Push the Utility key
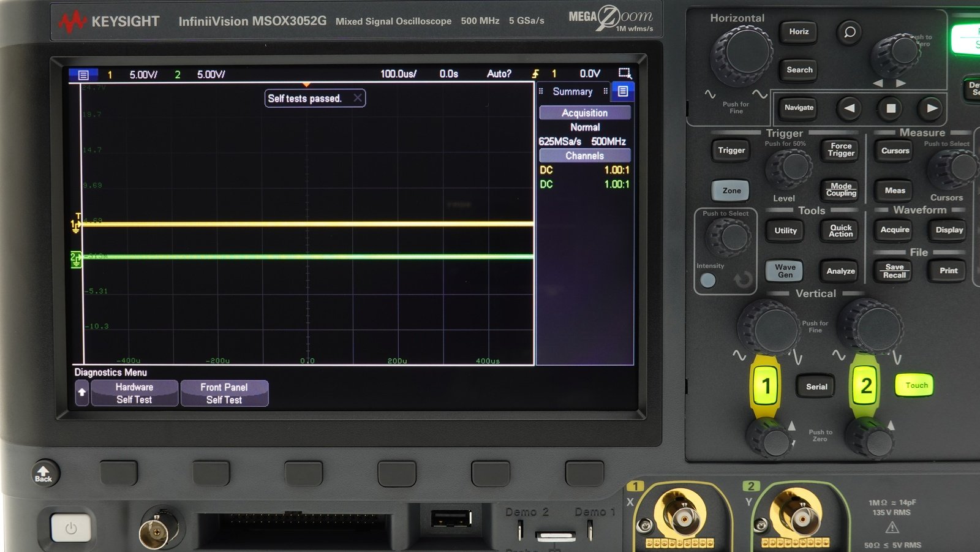The image size is (980, 552). (785, 231)
